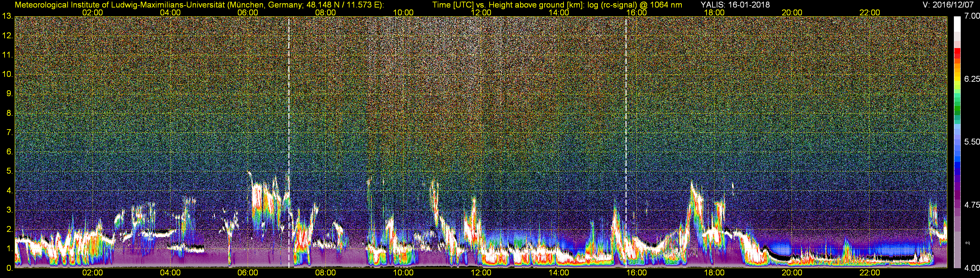980x278 pixels.
Task: Click the 12 km height axis label
Action: click(7, 36)
